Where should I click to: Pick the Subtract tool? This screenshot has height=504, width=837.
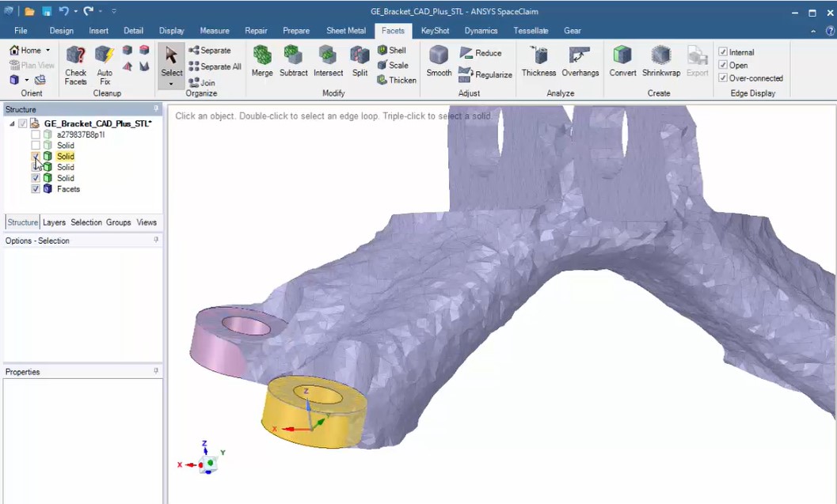click(x=294, y=62)
